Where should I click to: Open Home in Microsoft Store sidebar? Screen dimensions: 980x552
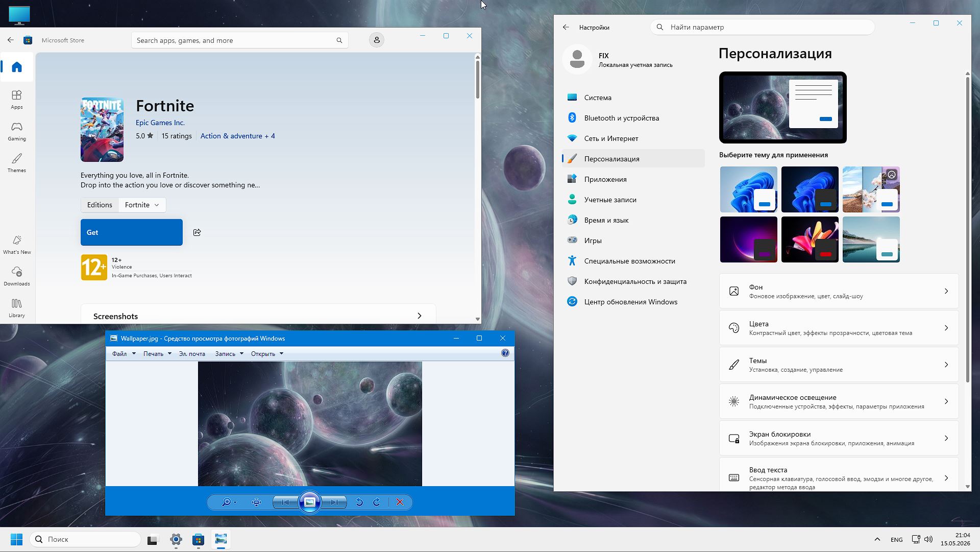[x=17, y=67]
